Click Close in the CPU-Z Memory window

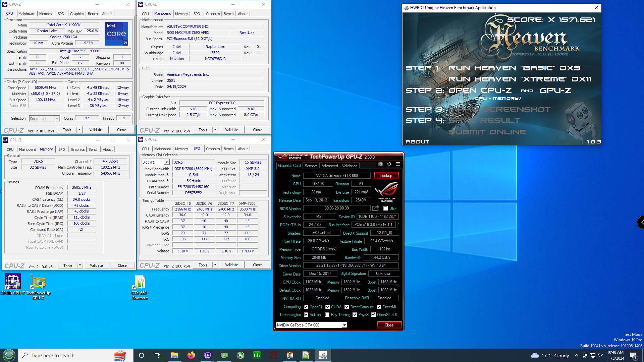(122, 265)
